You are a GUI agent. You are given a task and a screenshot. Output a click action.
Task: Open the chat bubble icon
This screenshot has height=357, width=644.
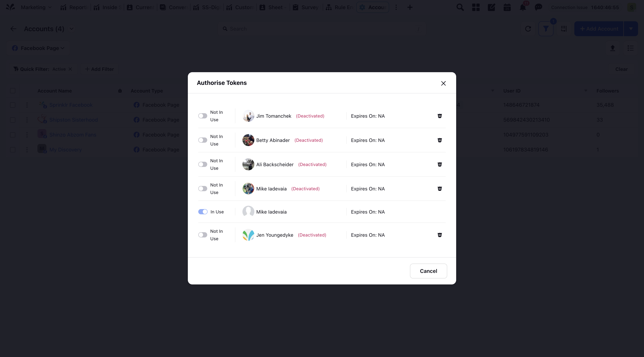(538, 7)
